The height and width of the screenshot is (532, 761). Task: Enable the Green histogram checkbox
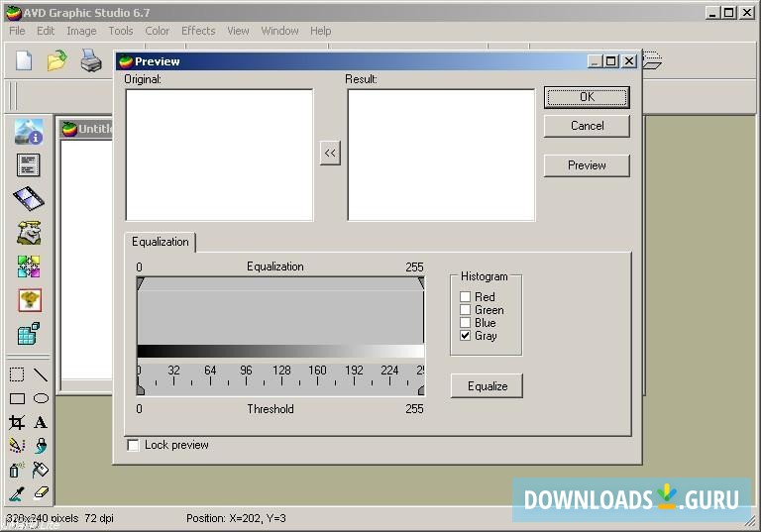tap(465, 310)
